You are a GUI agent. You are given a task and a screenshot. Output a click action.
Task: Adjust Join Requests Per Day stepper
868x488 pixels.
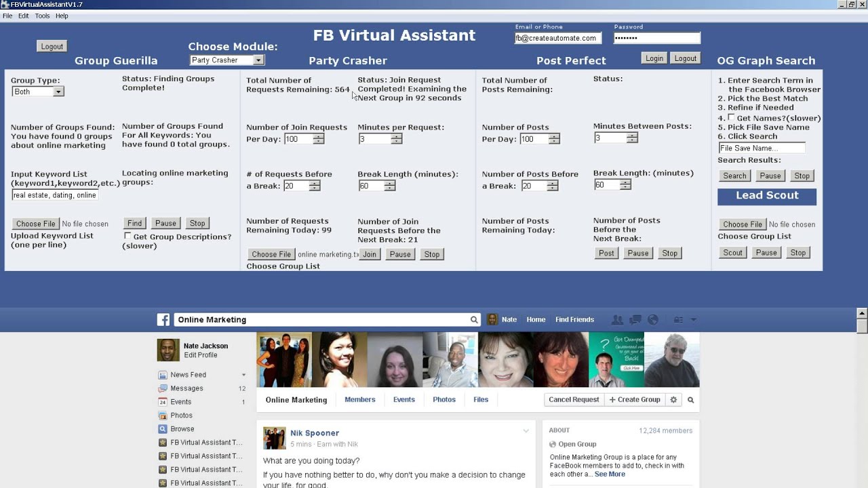point(318,139)
